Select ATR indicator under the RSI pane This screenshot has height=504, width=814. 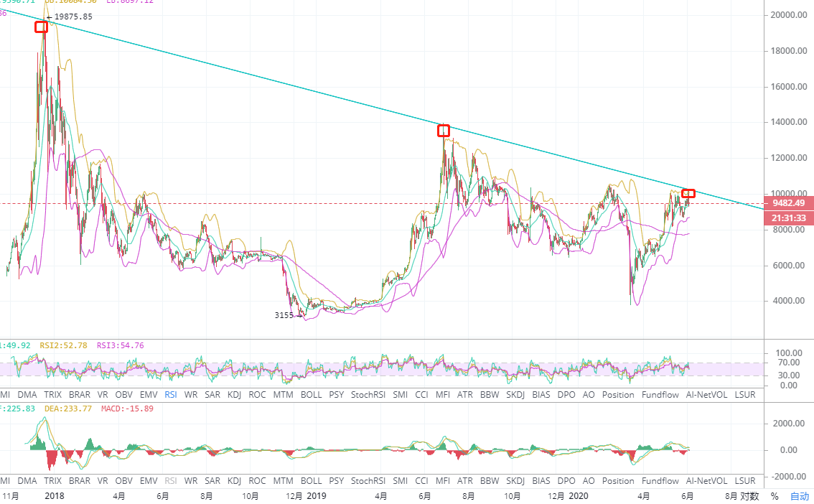pos(464,394)
